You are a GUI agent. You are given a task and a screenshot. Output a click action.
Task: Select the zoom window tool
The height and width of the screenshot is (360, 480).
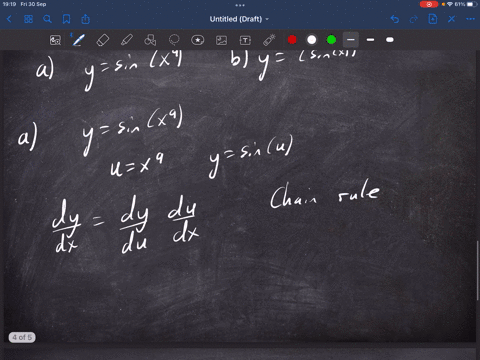(x=55, y=40)
